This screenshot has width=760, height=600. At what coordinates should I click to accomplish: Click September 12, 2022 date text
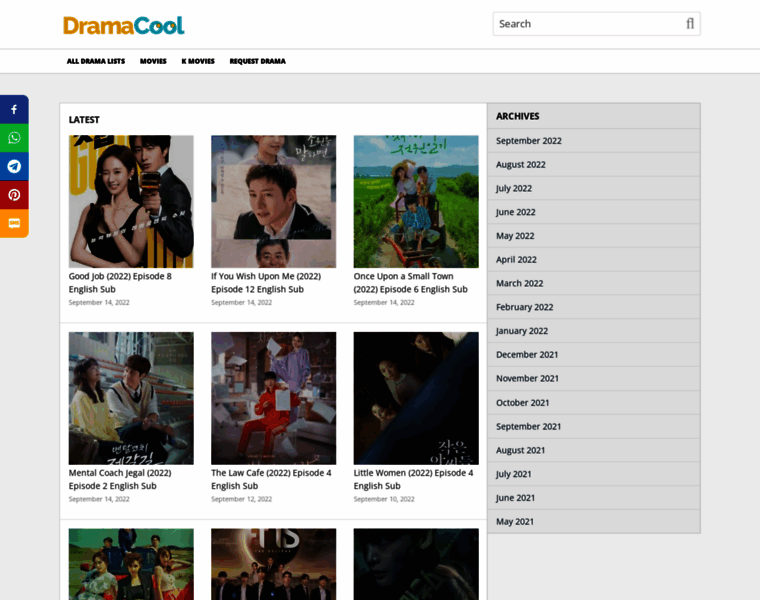(241, 499)
